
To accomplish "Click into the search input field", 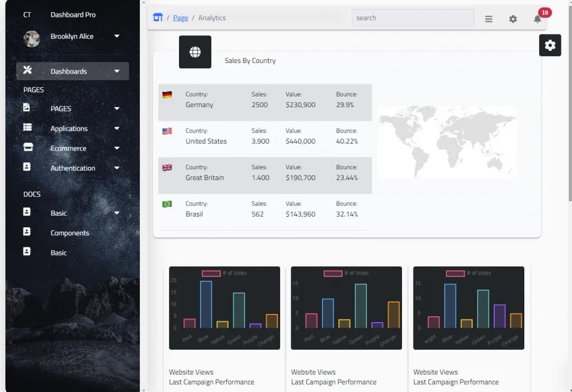I will pyautogui.click(x=413, y=17).
